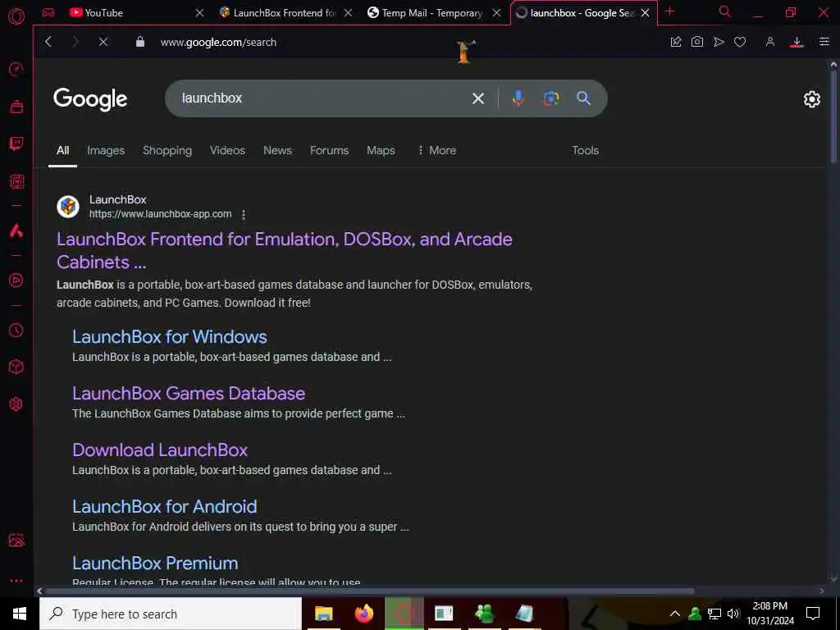Select the Forums search filter
Image resolution: width=840 pixels, height=630 pixels.
click(x=329, y=151)
